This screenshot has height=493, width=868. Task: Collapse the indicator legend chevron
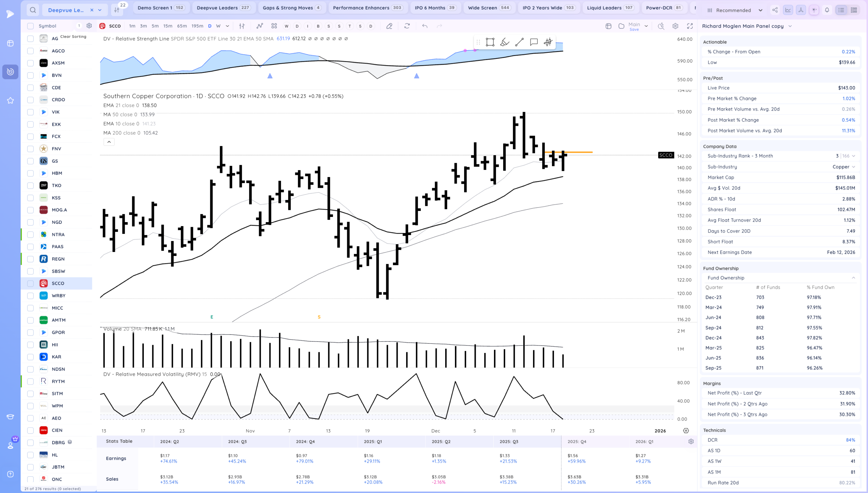(109, 142)
